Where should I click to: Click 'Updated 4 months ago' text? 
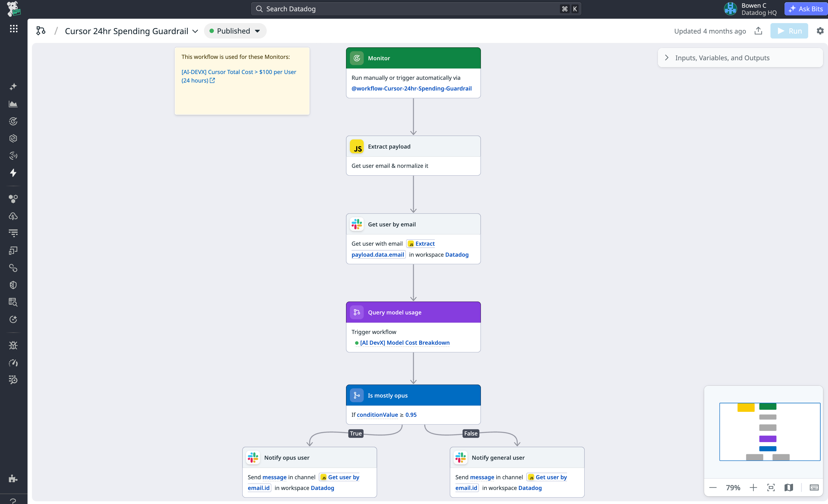point(710,31)
